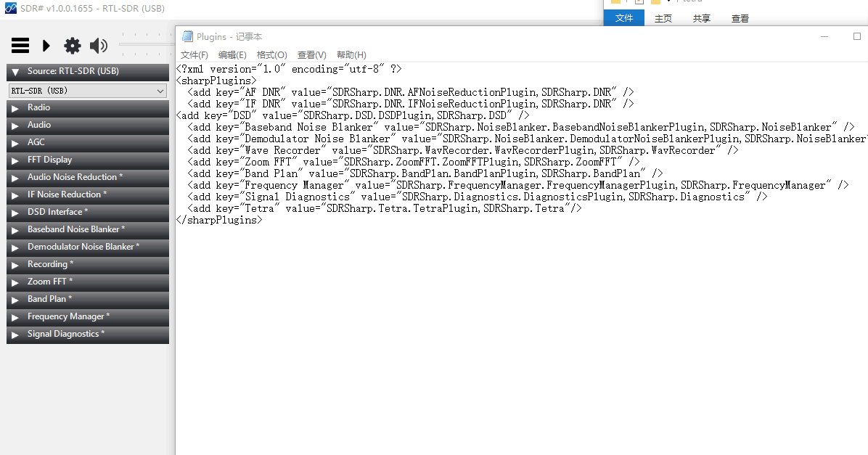The image size is (868, 455).
Task: Click the "Wave Recorder" plugin line
Action: tap(463, 150)
